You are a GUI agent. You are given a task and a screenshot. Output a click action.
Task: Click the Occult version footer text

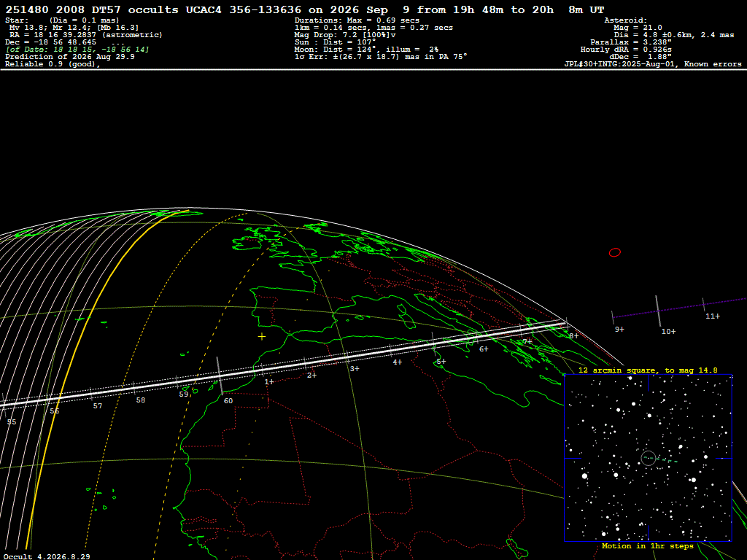(47, 556)
